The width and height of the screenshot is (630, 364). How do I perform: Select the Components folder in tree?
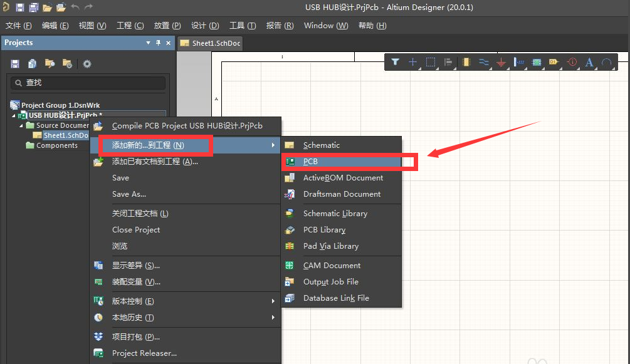52,145
